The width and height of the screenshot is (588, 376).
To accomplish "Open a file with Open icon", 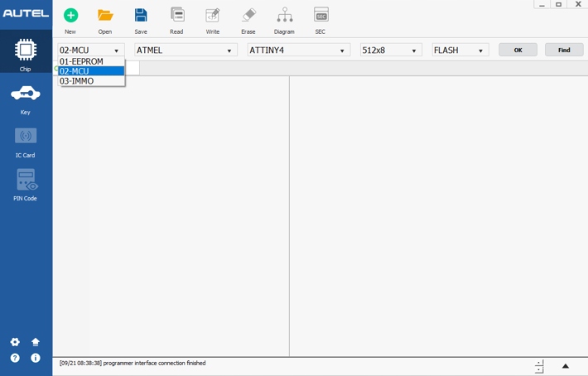I will (x=105, y=16).
